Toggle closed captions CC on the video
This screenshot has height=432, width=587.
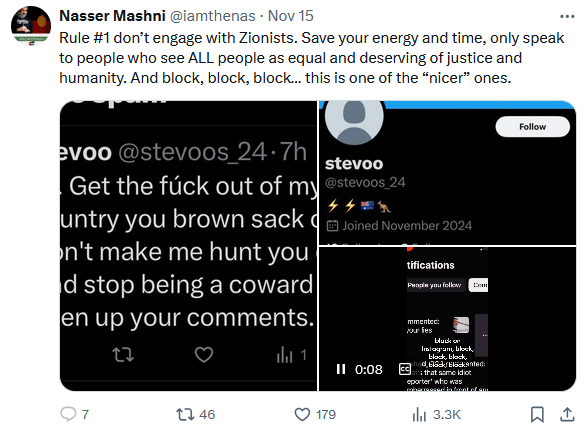pyautogui.click(x=405, y=369)
